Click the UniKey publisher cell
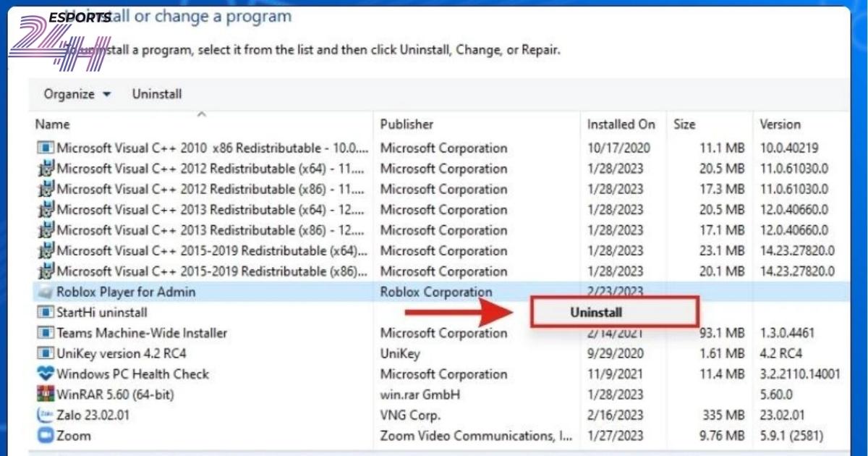Screen dimensions: 868x456 tap(400, 354)
